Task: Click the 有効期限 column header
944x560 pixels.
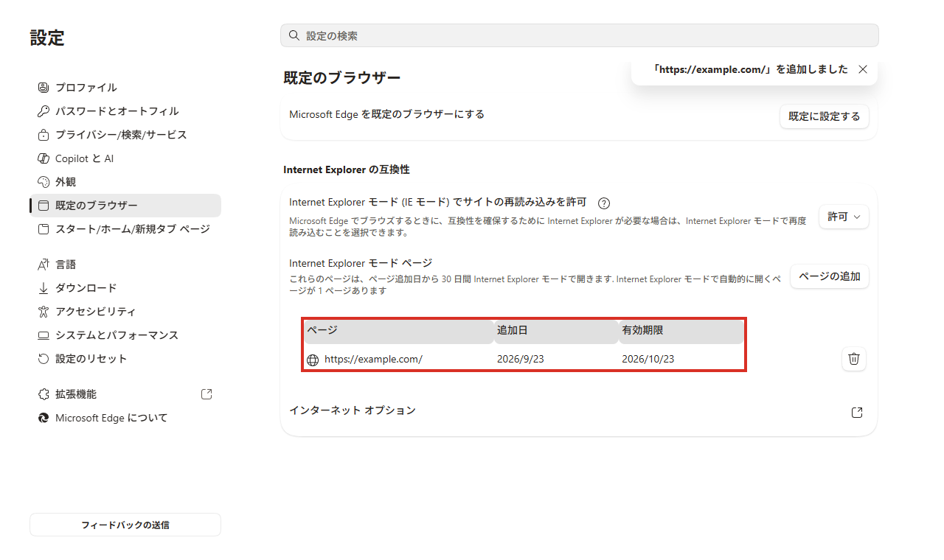Action: point(681,331)
